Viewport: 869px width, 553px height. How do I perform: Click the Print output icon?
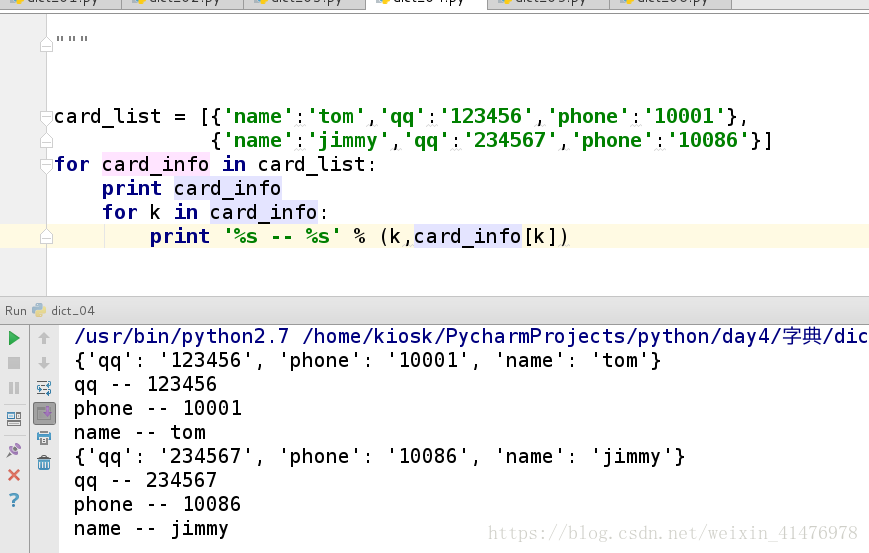coord(44,438)
